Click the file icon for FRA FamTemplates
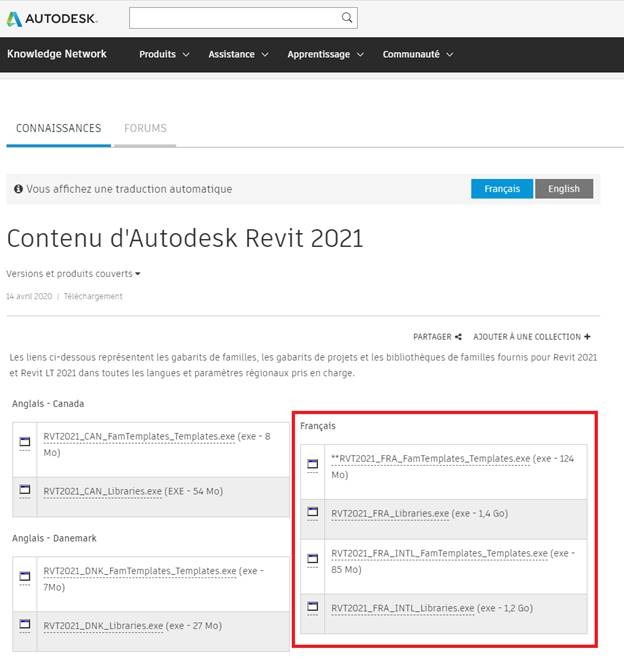624x661 pixels. (312, 464)
